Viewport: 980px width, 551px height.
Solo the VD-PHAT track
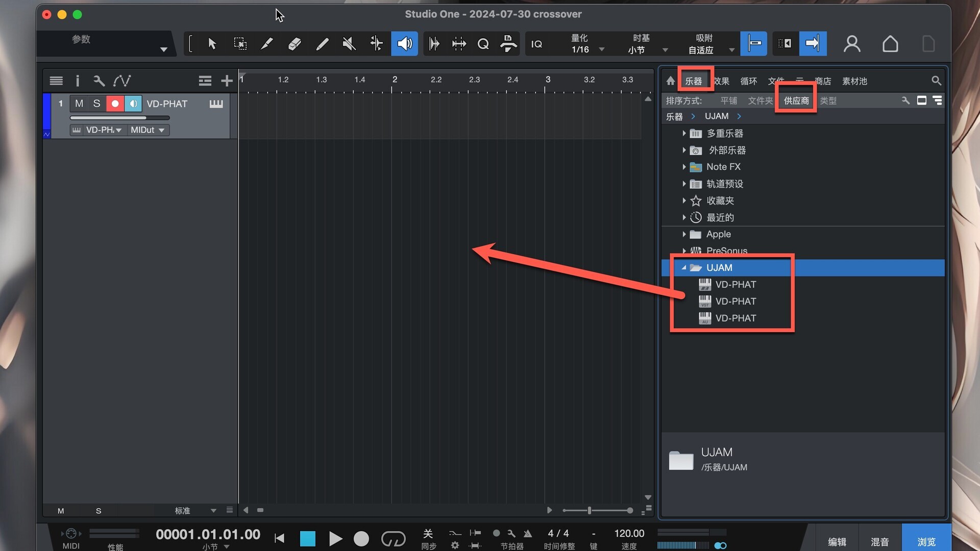tap(96, 104)
